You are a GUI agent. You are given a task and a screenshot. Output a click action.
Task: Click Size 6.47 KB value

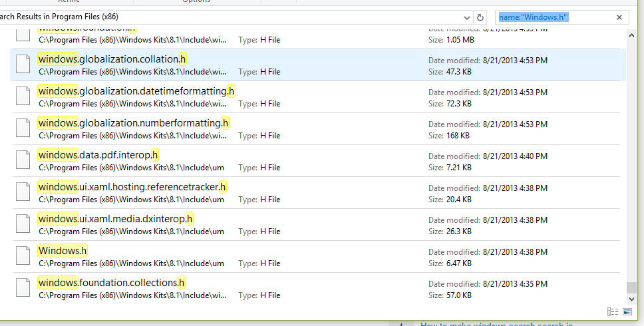(x=459, y=263)
